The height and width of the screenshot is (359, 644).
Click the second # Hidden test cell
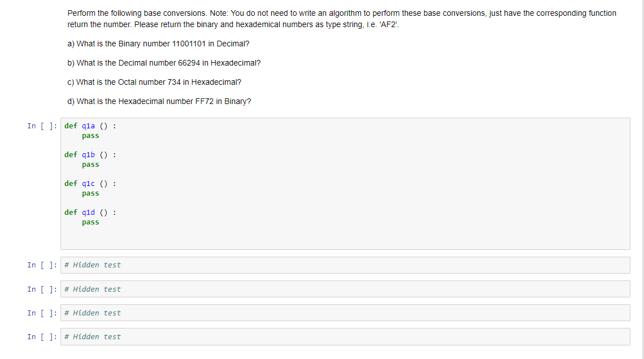coord(226,289)
